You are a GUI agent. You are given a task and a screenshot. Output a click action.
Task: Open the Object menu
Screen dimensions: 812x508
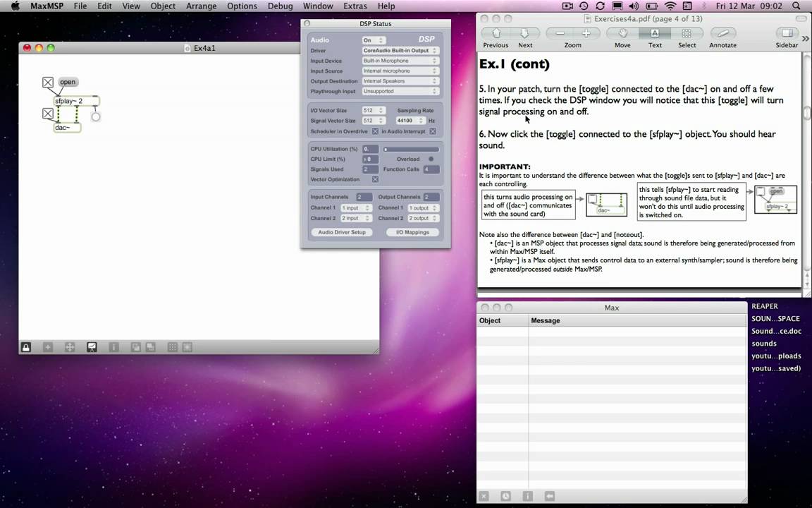click(163, 6)
